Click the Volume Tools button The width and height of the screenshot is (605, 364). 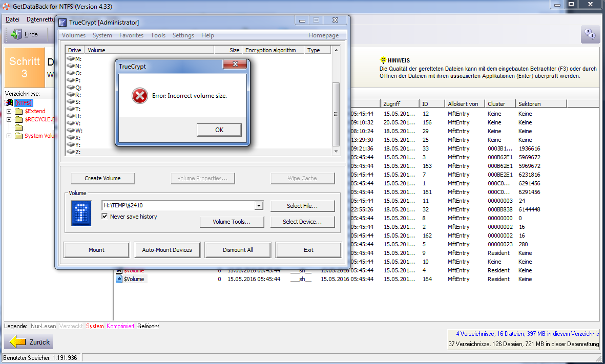(x=232, y=222)
